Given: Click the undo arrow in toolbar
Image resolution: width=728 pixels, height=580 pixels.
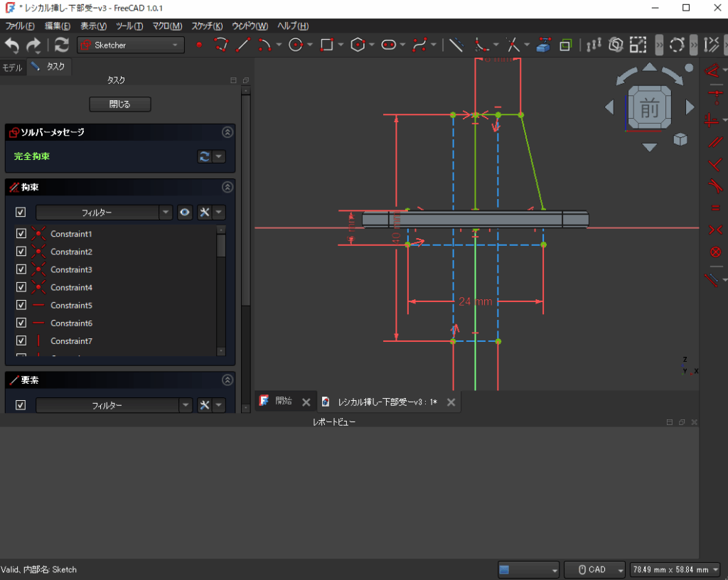Looking at the screenshot, I should pos(13,45).
